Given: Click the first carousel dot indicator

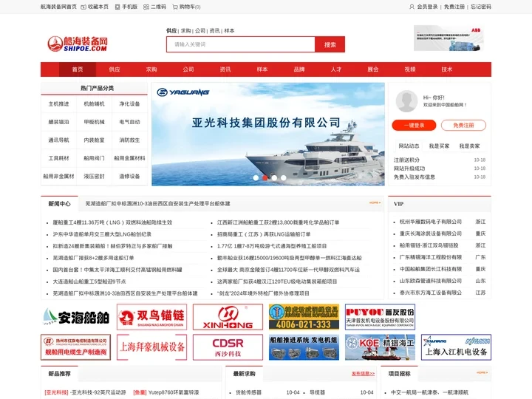Looking at the screenshot, I should click(256, 177).
